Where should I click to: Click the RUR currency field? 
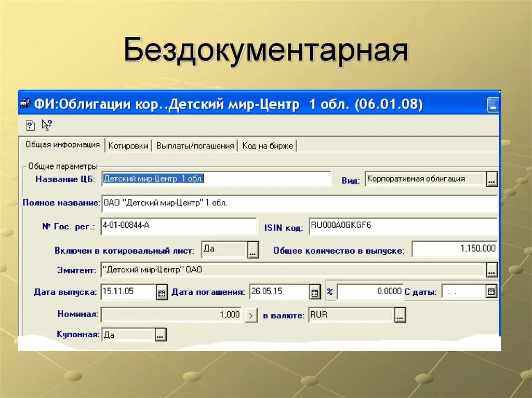[x=352, y=315]
